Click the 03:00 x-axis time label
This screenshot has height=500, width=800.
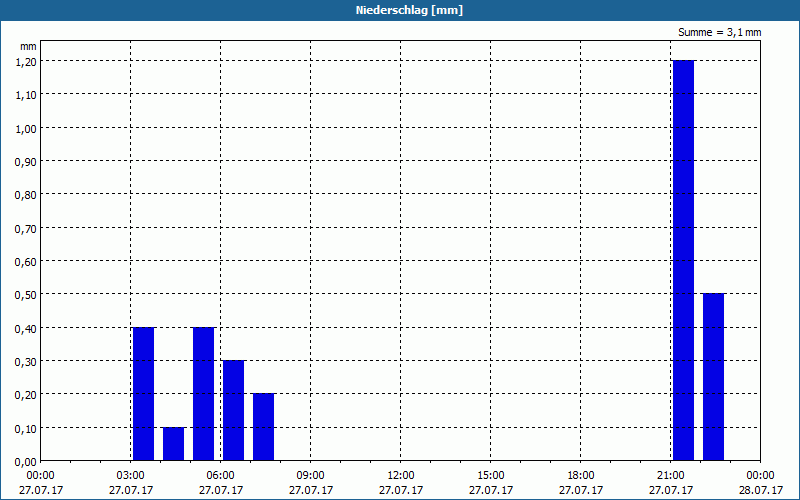tap(131, 476)
